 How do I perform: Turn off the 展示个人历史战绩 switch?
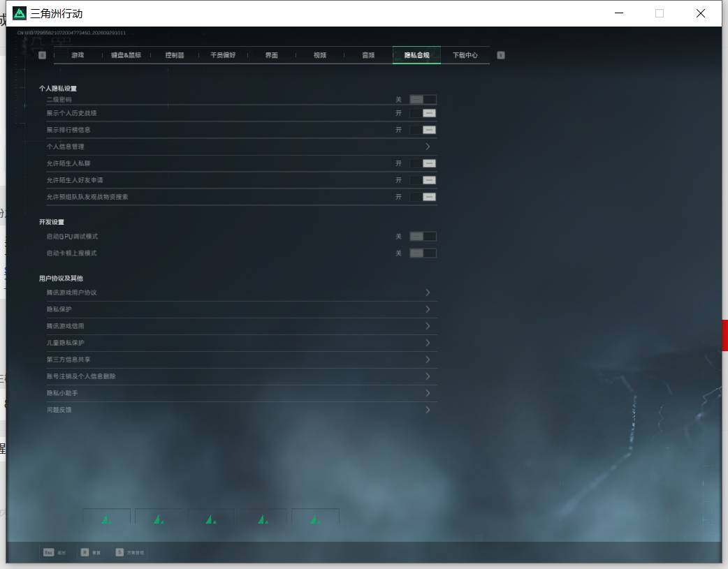(x=423, y=113)
